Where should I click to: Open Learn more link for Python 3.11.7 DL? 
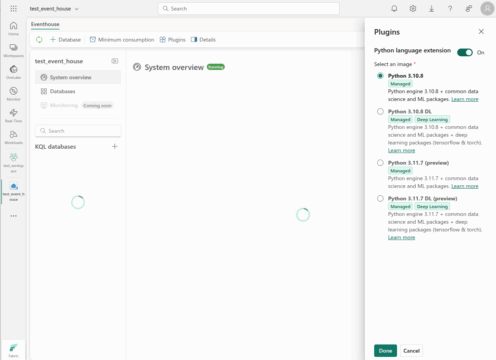tap(401, 238)
